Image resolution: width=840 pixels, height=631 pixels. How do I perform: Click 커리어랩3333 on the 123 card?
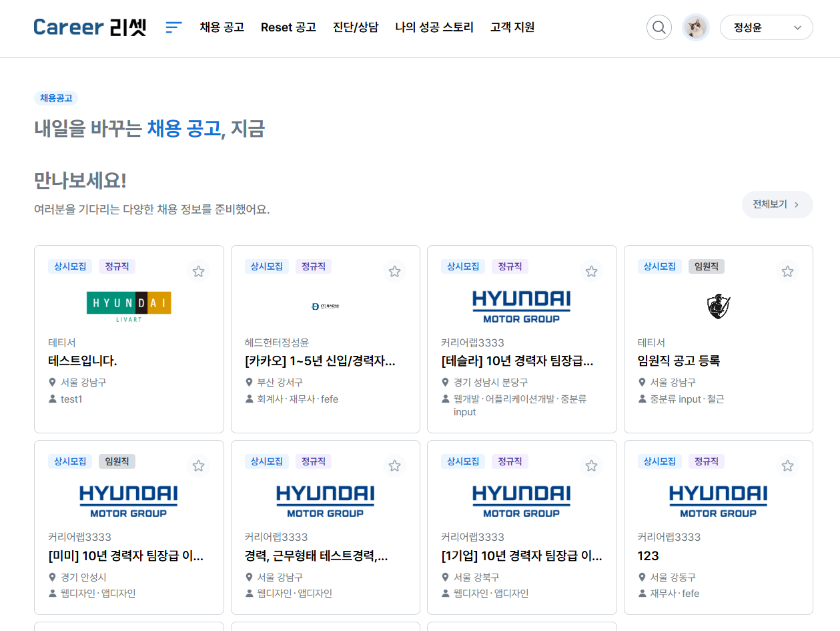click(669, 538)
